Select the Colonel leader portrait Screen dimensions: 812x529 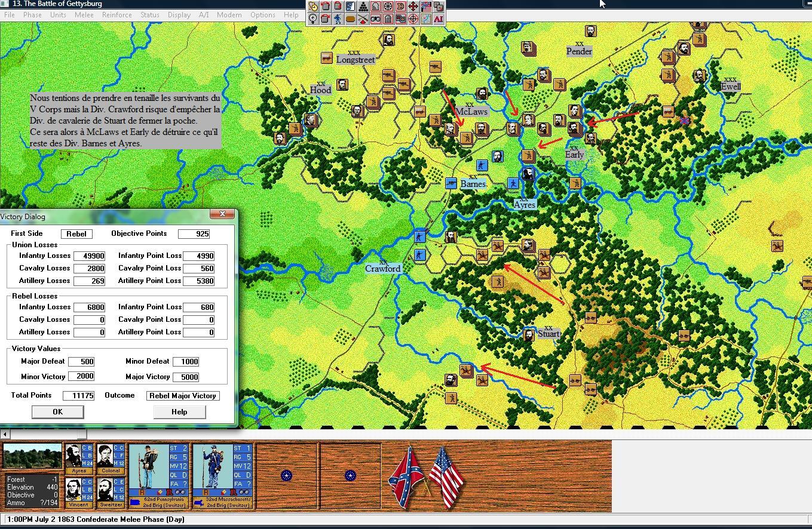[111, 459]
